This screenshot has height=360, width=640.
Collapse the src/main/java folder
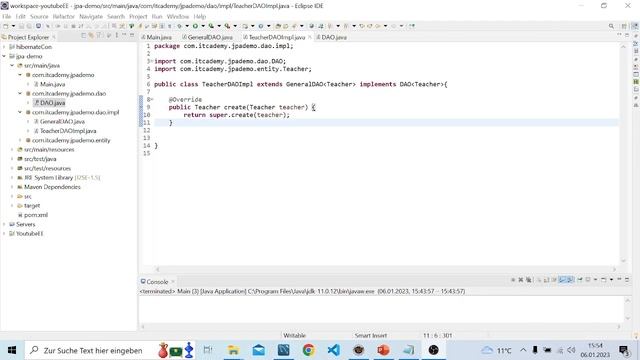click(x=12, y=66)
